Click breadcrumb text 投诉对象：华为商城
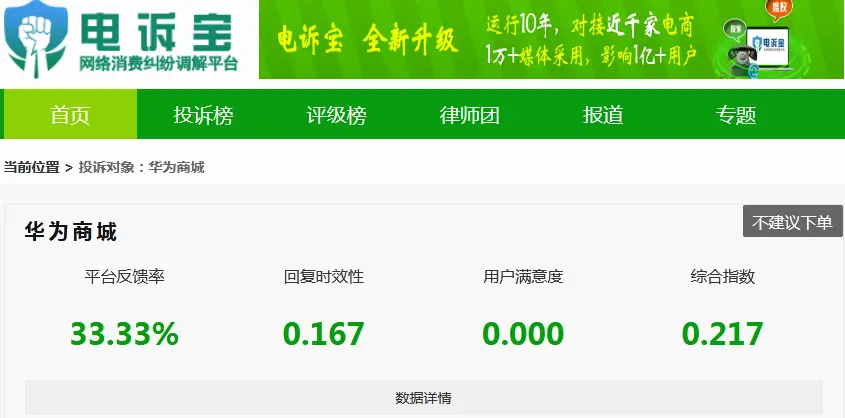 (x=142, y=168)
